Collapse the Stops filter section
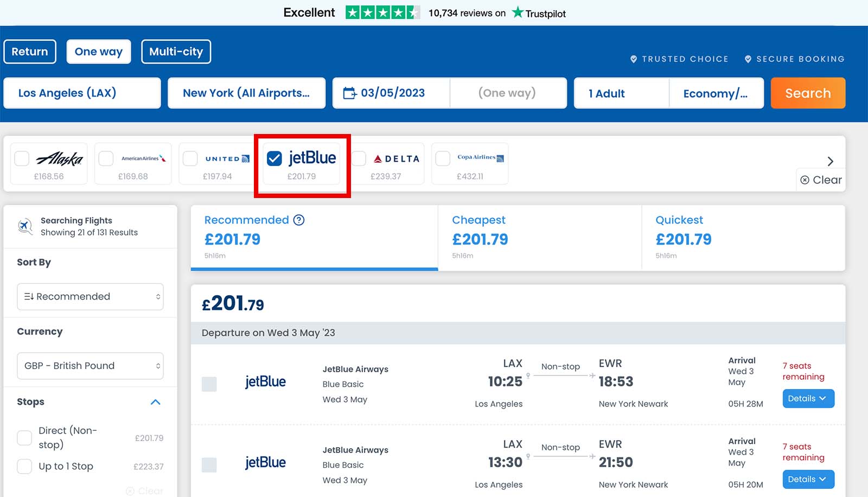Viewport: 868px width, 497px height. [155, 402]
